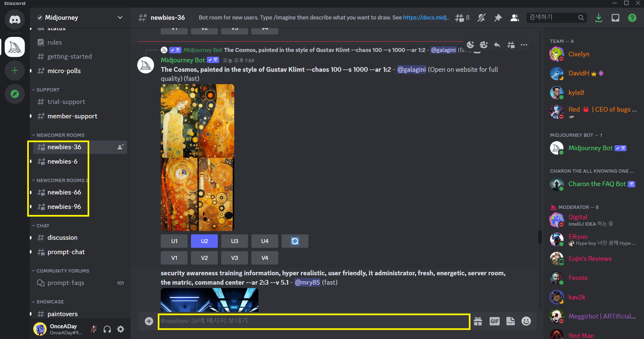Toggle channel notification mute bell
Image resolution: width=644 pixels, height=339 pixels.
(x=481, y=18)
